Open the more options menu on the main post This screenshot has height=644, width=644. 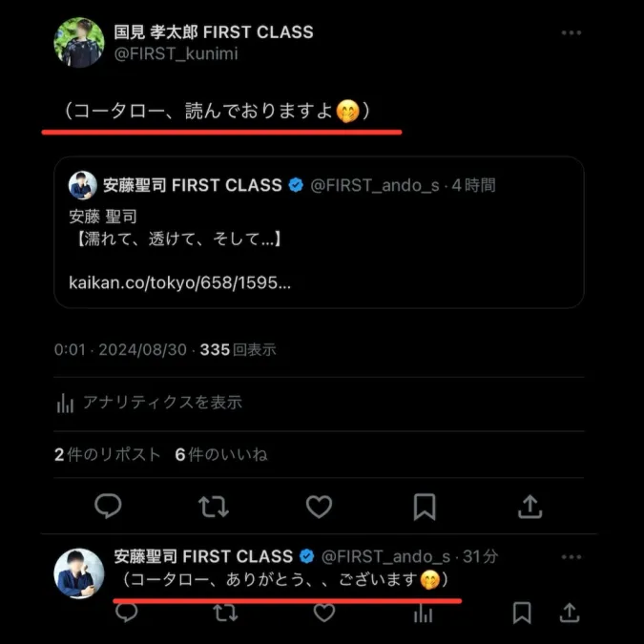(571, 32)
